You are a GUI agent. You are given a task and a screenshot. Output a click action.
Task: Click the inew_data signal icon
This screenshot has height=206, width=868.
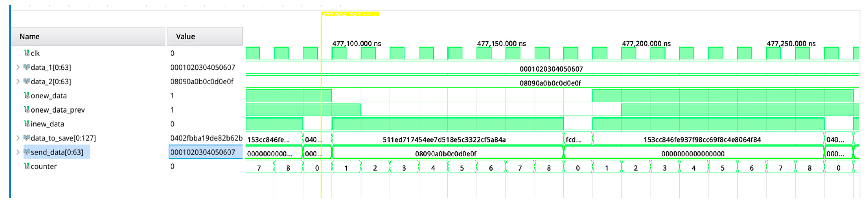[26, 124]
